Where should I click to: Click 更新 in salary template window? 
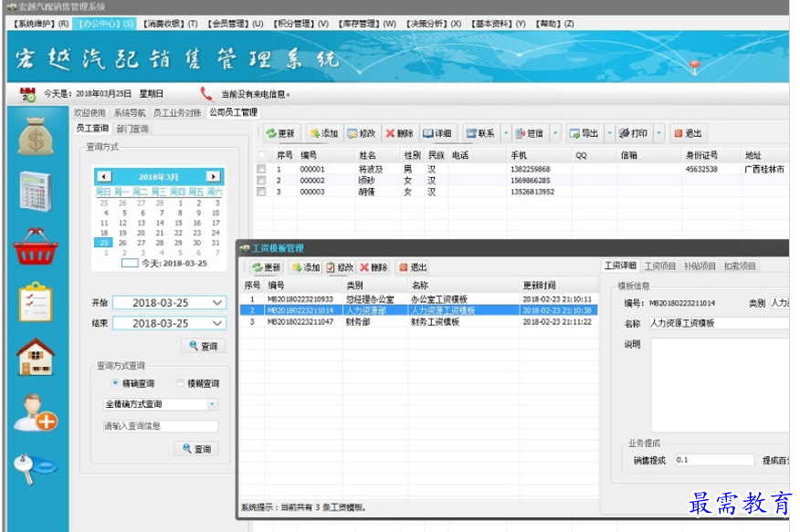click(x=266, y=267)
